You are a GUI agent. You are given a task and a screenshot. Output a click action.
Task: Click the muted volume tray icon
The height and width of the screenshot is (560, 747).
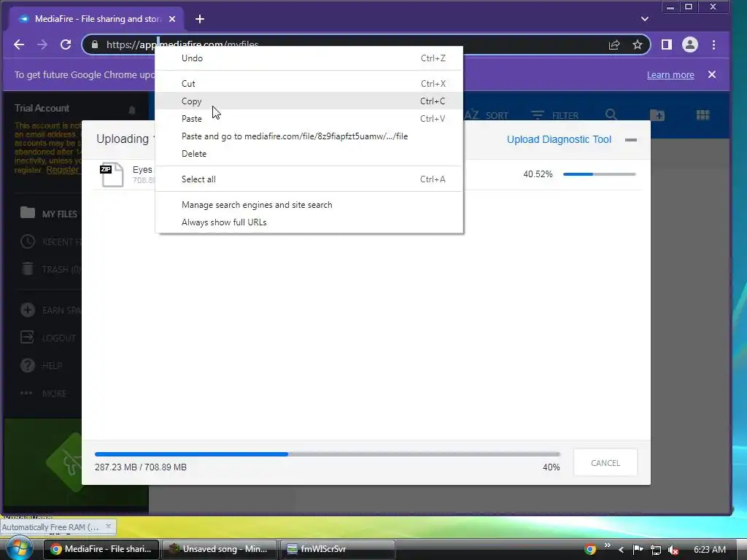tap(673, 550)
